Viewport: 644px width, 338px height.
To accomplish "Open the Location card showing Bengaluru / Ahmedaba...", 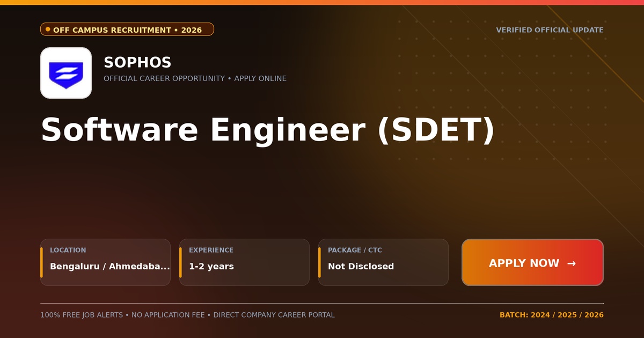I will click(105, 262).
